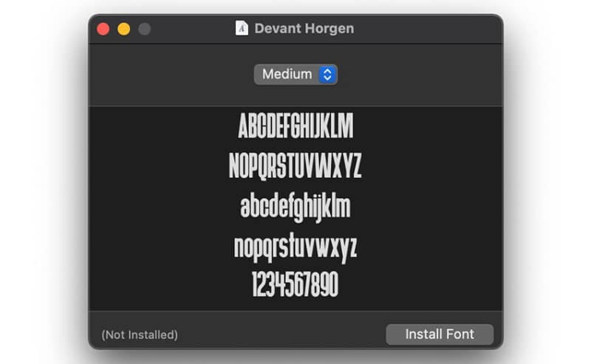
Task: Click the nopqrstuvwxyz lowercase preview line
Action: coord(295,247)
